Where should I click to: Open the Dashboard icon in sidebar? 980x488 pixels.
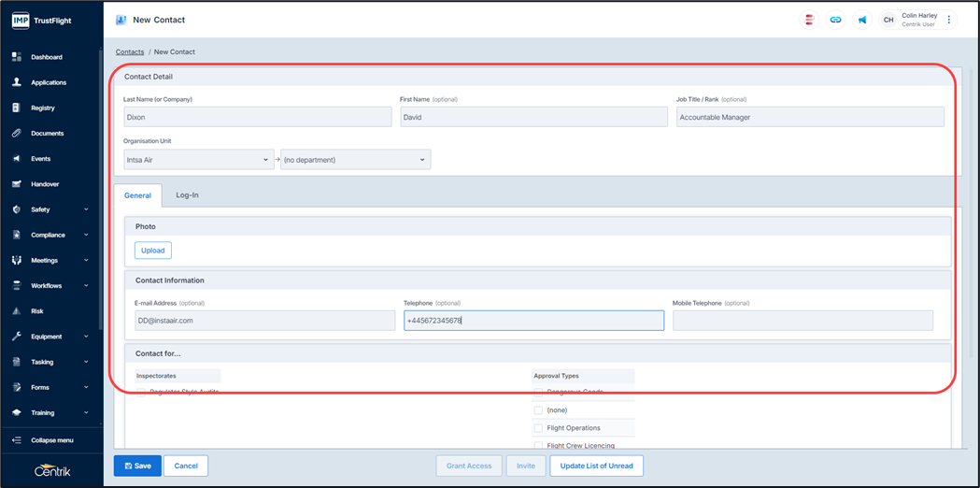point(17,57)
